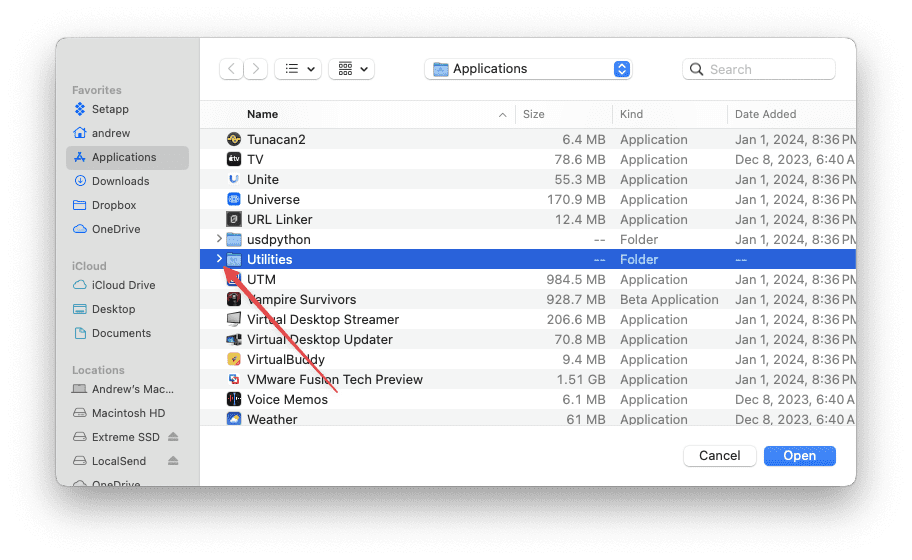This screenshot has width=912, height=560.
Task: Click the Open button
Action: (800, 456)
